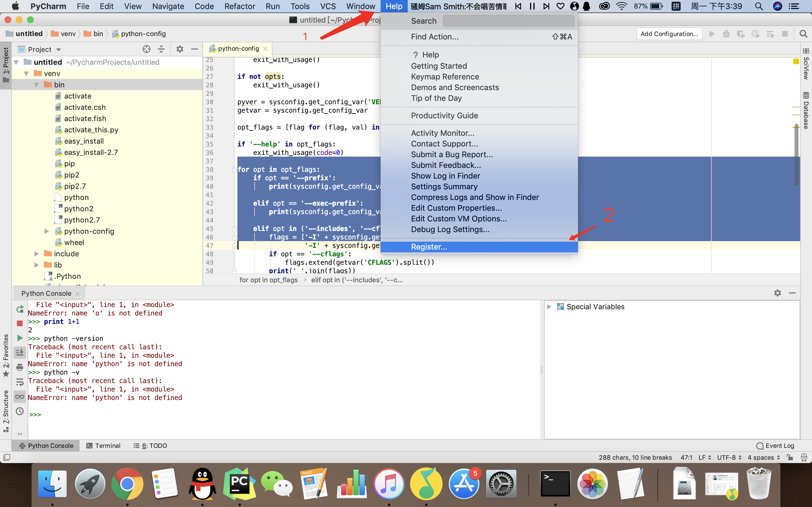Click Add Configuration button
Screen dimensions: 812x507
668,33
